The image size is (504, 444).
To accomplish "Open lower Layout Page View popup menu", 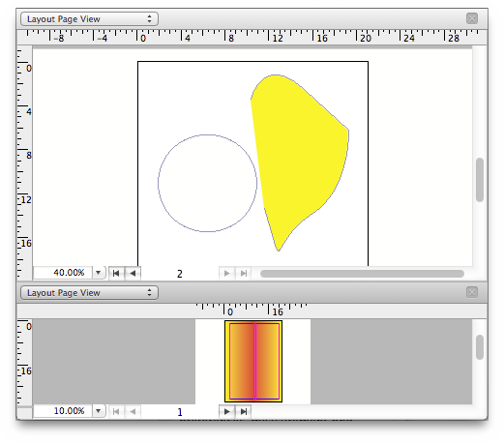I will tap(89, 293).
